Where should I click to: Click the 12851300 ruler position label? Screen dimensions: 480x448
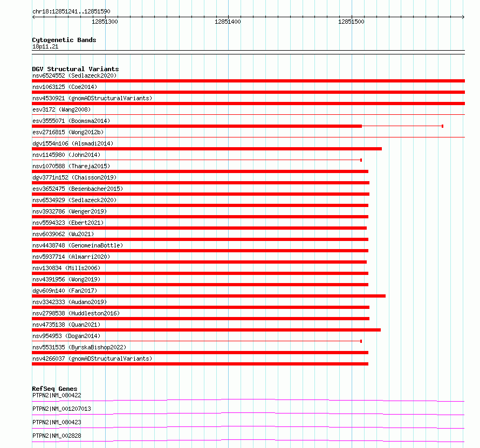coord(105,22)
